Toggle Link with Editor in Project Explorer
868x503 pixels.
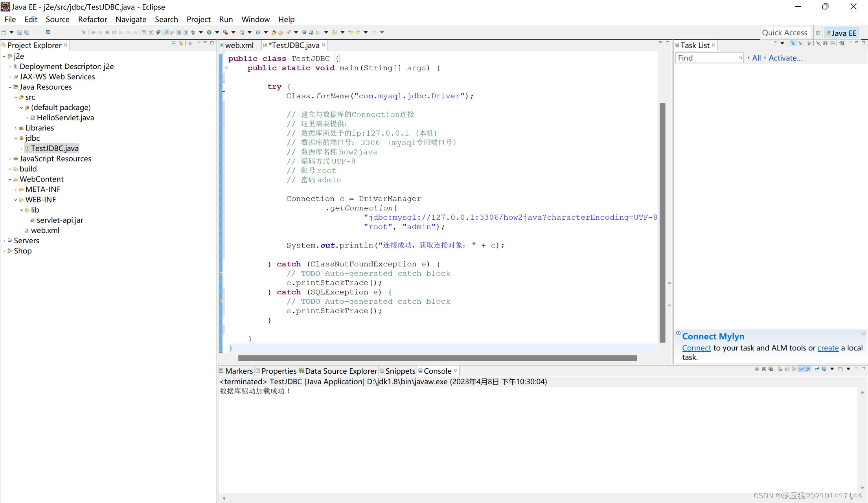[x=181, y=43]
